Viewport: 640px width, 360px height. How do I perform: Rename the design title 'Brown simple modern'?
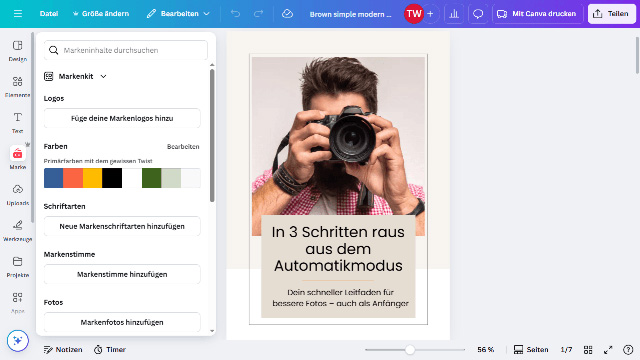[x=350, y=14]
